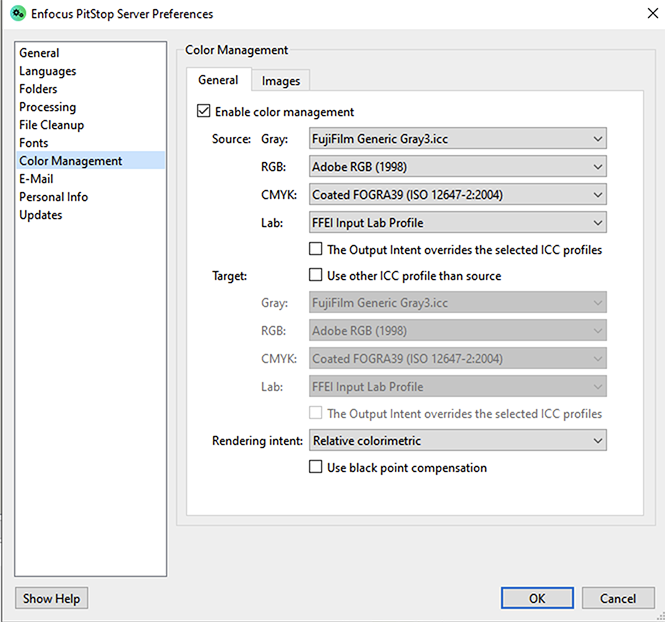Click the disabled Target Lab dropdown
This screenshot has height=622, width=665.
(458, 387)
